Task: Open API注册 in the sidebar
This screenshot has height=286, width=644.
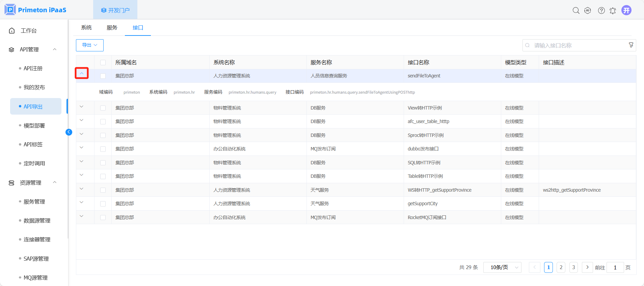Action: click(33, 69)
